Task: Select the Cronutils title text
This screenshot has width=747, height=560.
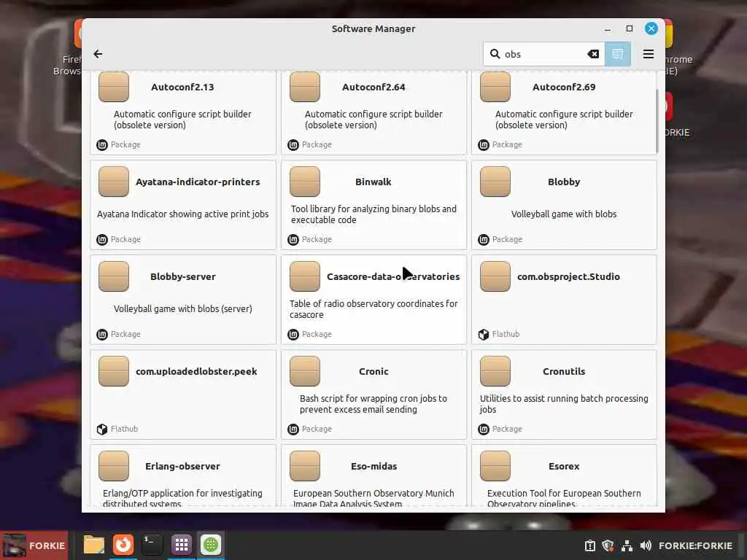Action: [x=564, y=371]
